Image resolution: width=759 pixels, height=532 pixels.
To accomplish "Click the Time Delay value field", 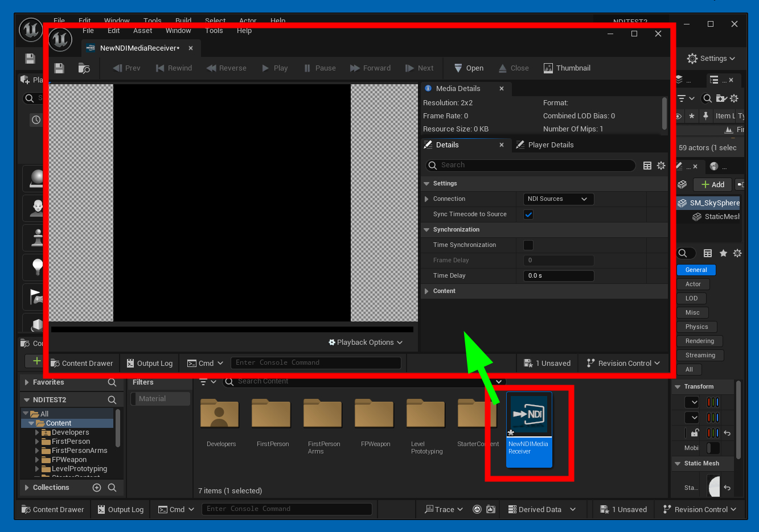I will tap(558, 276).
